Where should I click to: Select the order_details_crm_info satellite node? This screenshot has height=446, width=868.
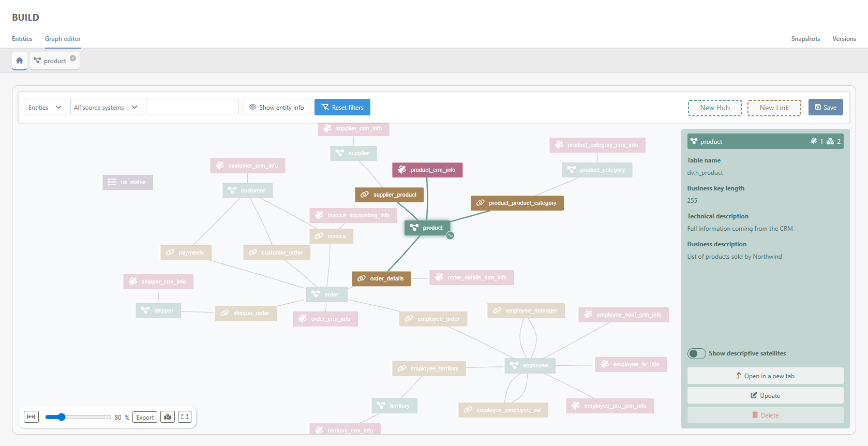point(472,277)
